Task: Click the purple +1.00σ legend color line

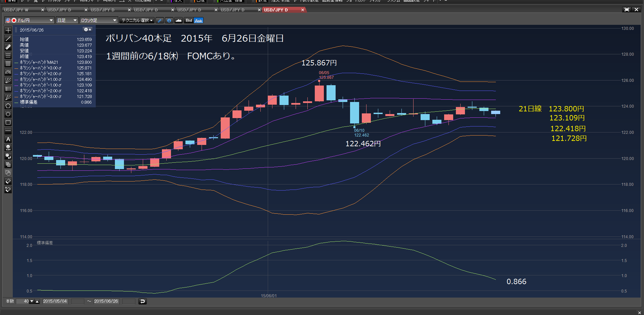Action: pyautogui.click(x=16, y=80)
